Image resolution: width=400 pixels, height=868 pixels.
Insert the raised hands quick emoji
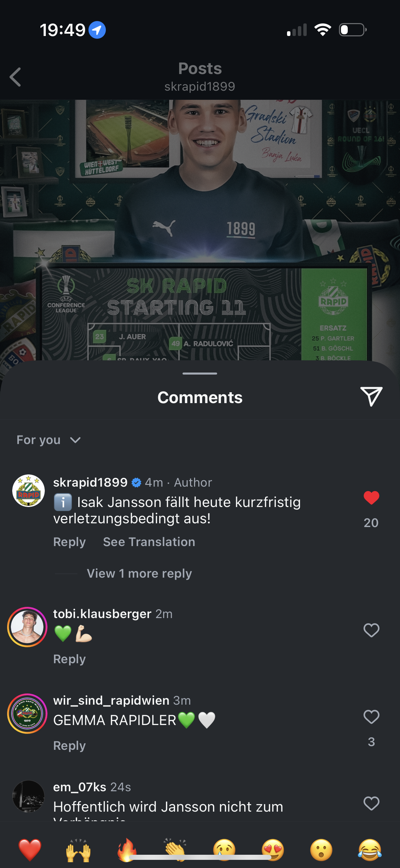coord(78,850)
